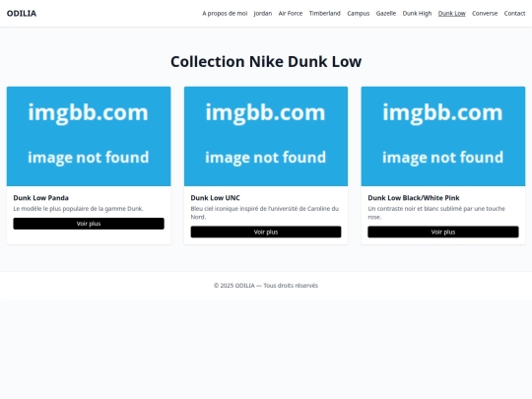Go to the Jordan collection

tap(263, 13)
